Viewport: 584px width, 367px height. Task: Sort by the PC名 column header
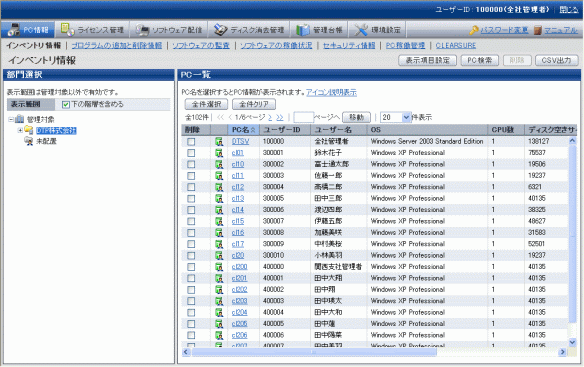(x=243, y=130)
